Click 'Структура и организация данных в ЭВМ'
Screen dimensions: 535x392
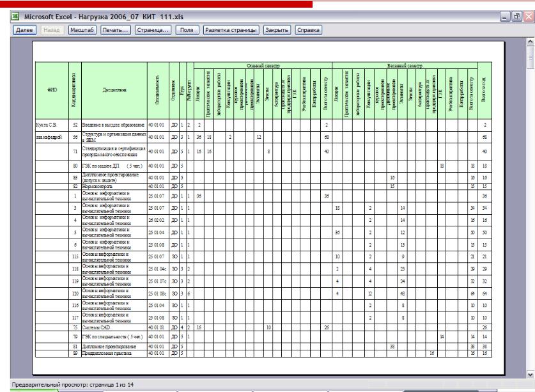click(x=114, y=137)
